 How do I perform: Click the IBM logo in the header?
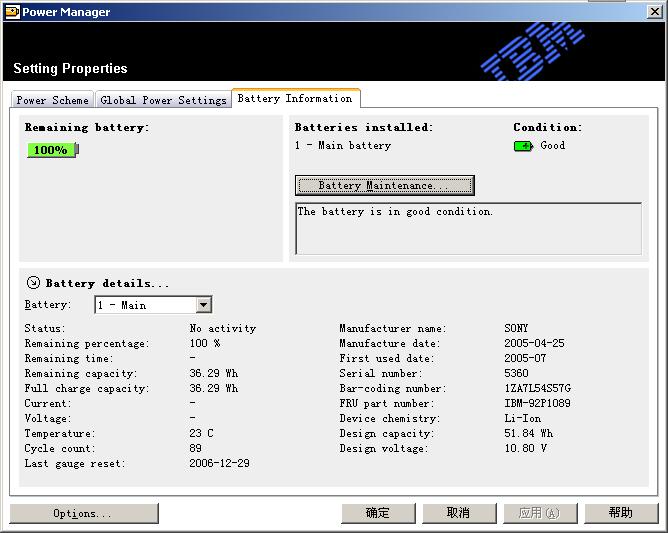tap(533, 50)
